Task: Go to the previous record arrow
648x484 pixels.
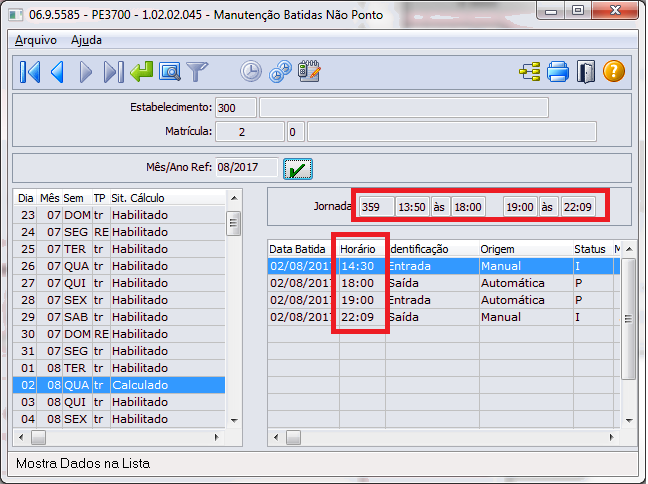Action: pos(57,72)
